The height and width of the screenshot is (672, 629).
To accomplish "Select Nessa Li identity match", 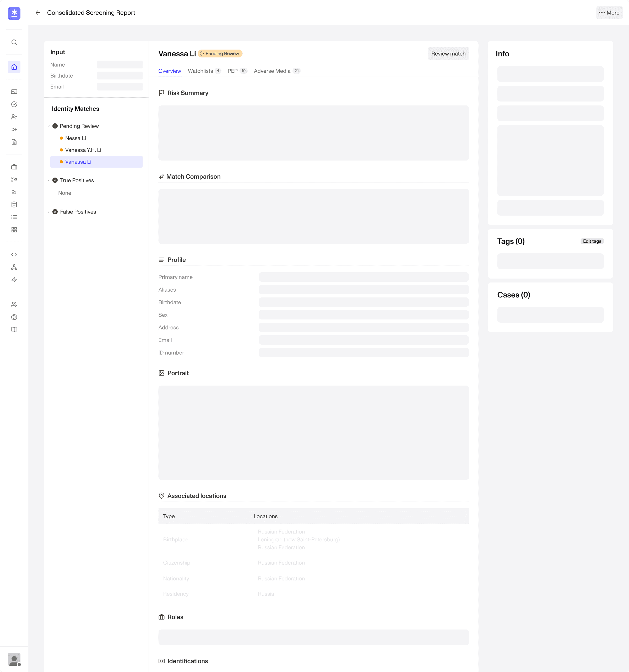I will click(x=75, y=138).
